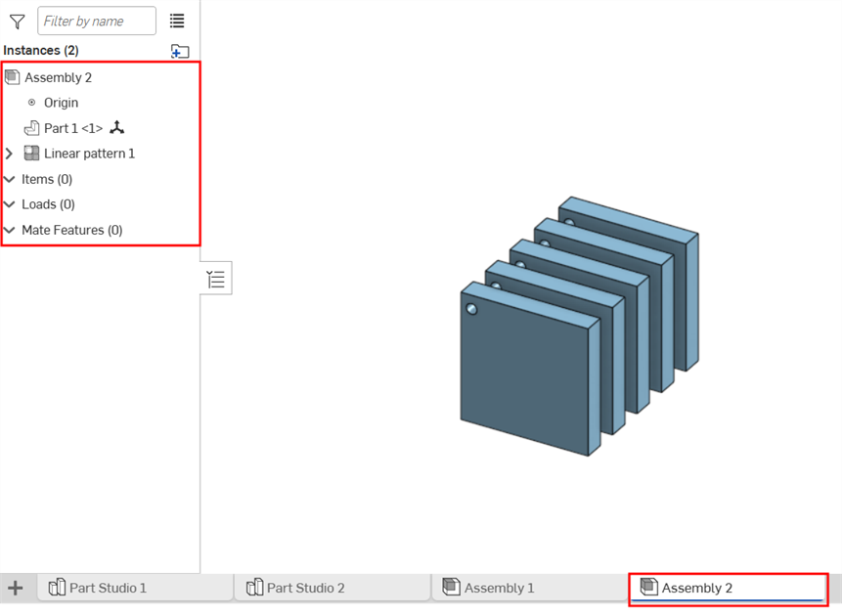Collapse the Mate Features (0) section

(x=10, y=230)
